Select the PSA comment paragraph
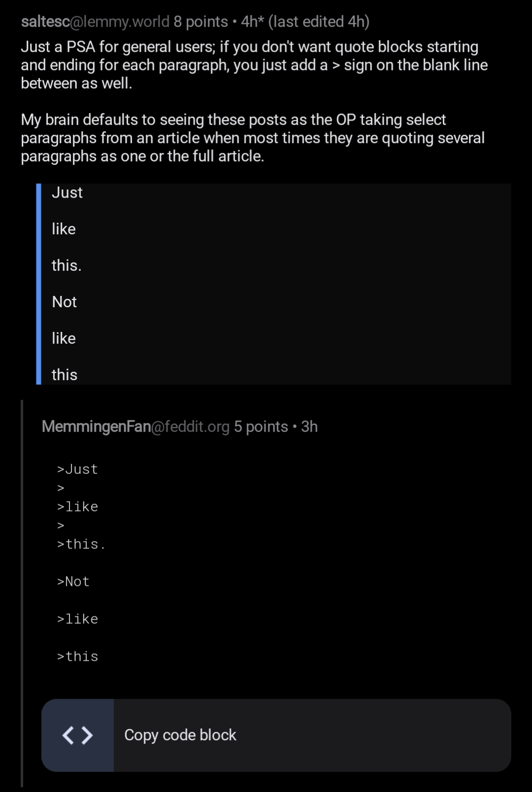532x792 pixels. point(254,65)
